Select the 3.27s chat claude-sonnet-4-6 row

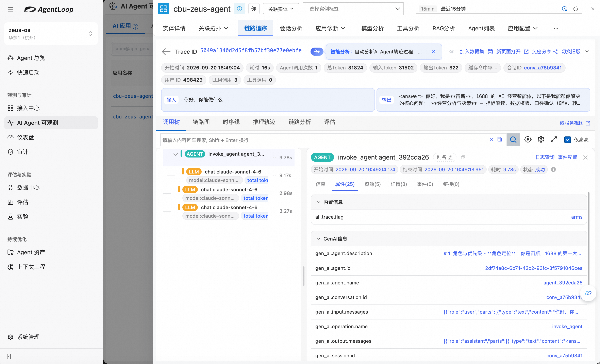(x=229, y=211)
